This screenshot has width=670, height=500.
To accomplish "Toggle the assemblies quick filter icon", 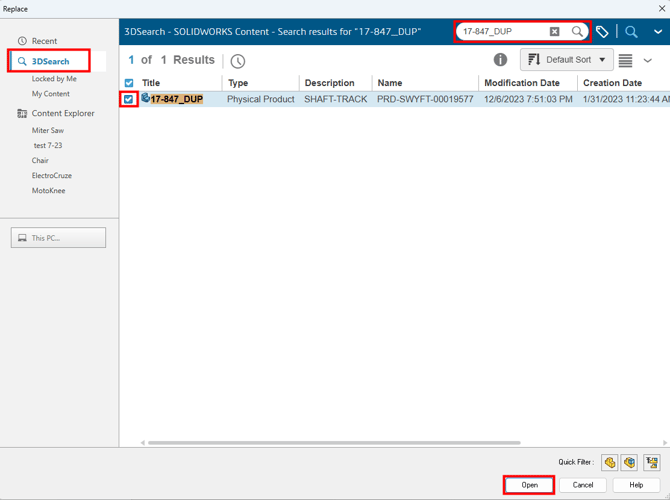I will coord(629,462).
